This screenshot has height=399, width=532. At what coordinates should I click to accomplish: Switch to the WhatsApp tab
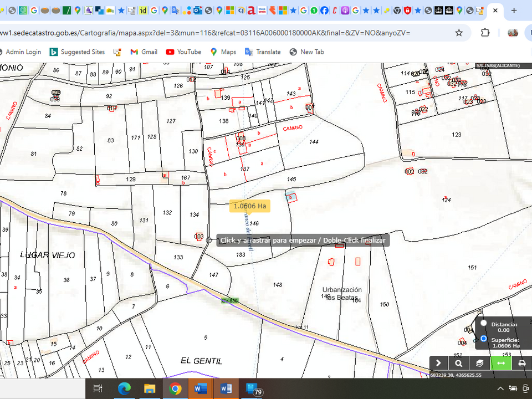pyautogui.click(x=314, y=11)
